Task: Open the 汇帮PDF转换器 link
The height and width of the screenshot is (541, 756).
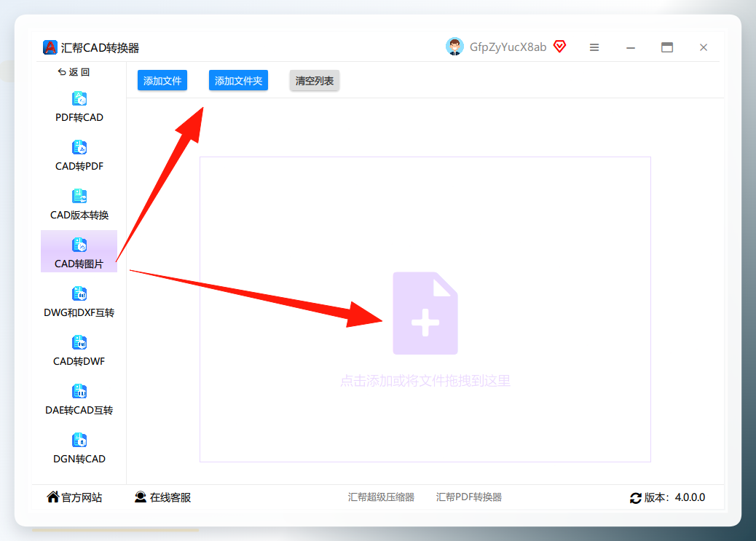Action: pyautogui.click(x=469, y=497)
